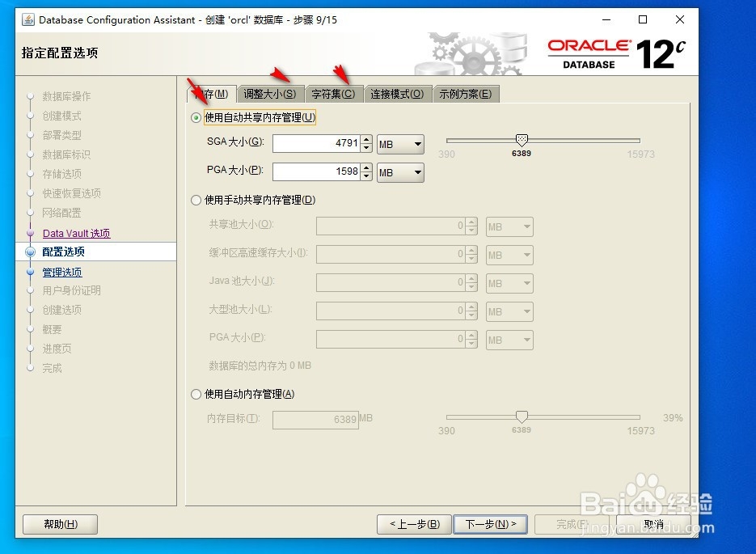
Task: Switch to the 调整大小(S) tab
Action: pyautogui.click(x=270, y=93)
